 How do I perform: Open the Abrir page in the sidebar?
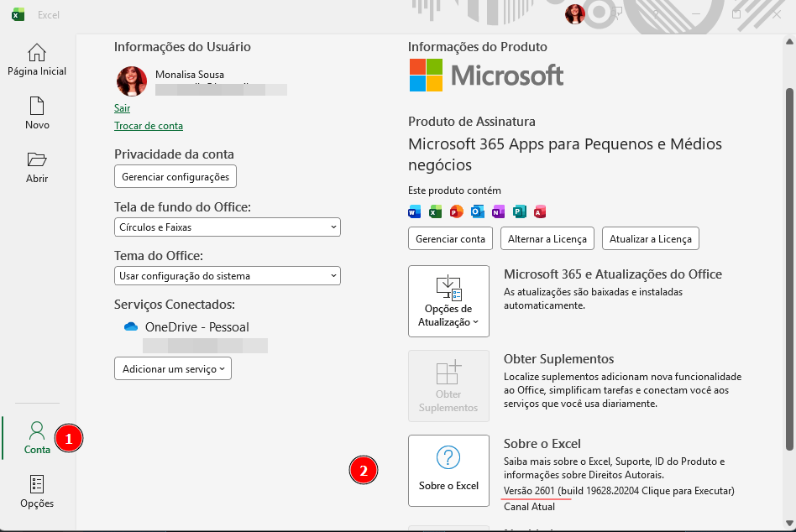(x=37, y=167)
